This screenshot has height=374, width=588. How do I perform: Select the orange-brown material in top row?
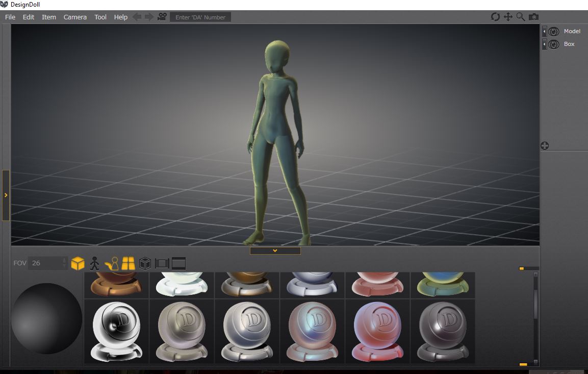pyautogui.click(x=117, y=285)
